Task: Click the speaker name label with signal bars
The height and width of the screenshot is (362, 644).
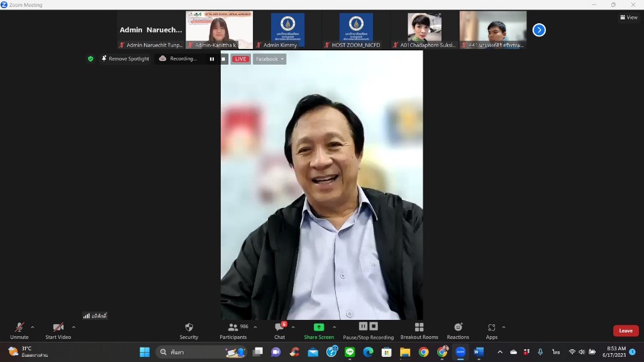Action: [95, 315]
